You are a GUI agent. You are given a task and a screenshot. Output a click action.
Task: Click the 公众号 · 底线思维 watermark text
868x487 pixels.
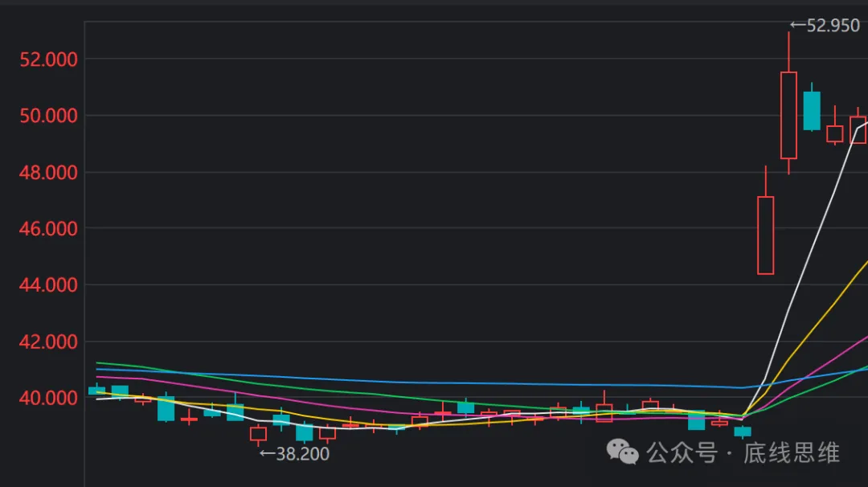click(743, 453)
